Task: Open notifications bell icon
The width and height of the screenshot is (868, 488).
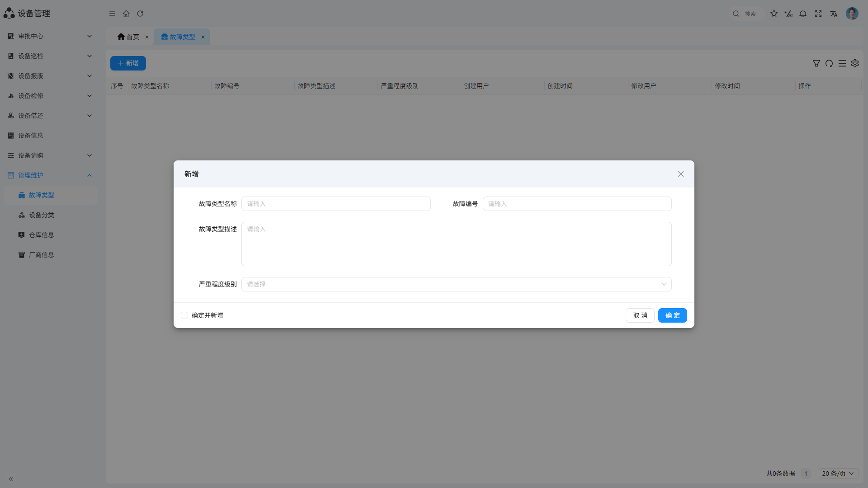Action: click(x=803, y=14)
